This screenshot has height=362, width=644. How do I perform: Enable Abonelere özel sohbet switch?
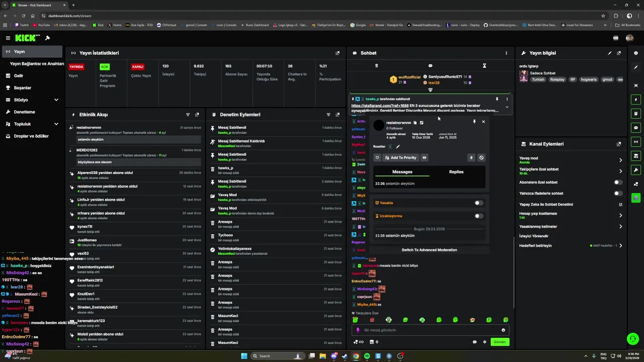click(618, 183)
